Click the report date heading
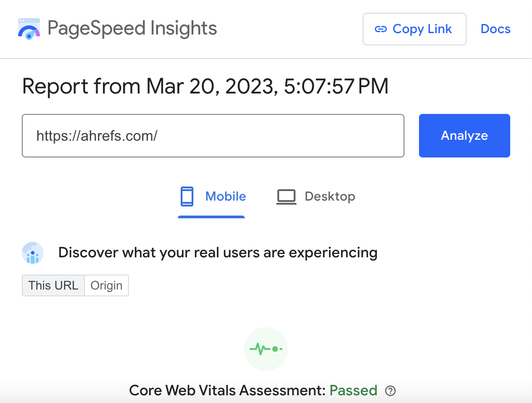Viewport: 532px width, 403px height. [x=205, y=86]
